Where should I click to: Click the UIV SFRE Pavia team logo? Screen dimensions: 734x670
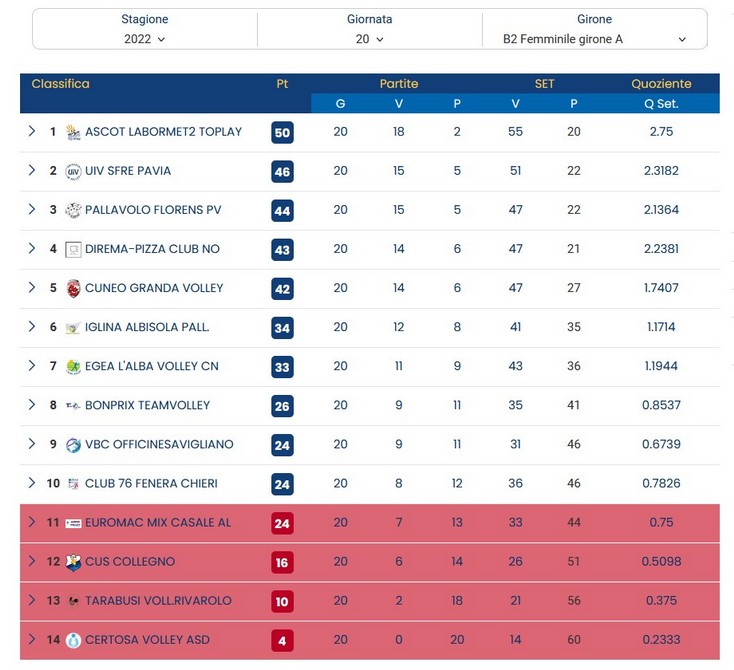(x=73, y=172)
